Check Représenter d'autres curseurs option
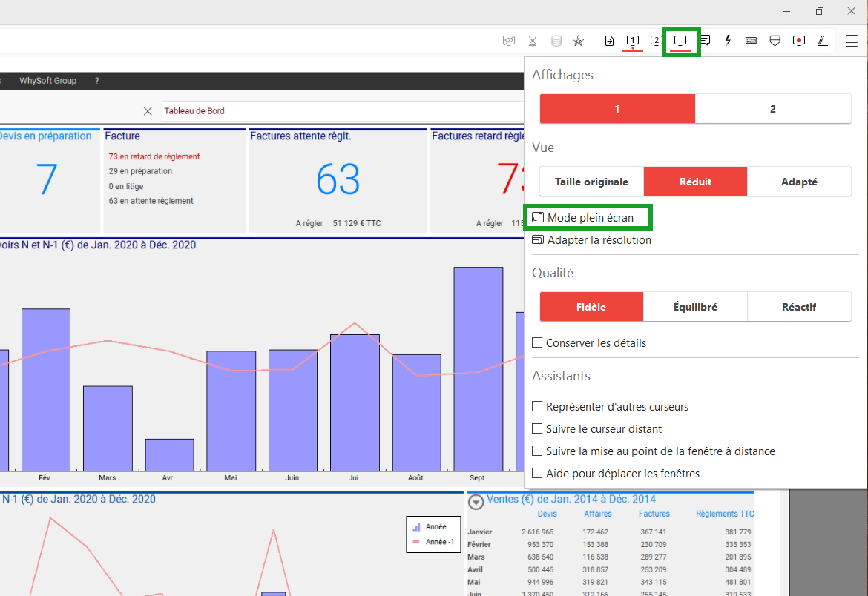This screenshot has height=596, width=868. point(538,407)
